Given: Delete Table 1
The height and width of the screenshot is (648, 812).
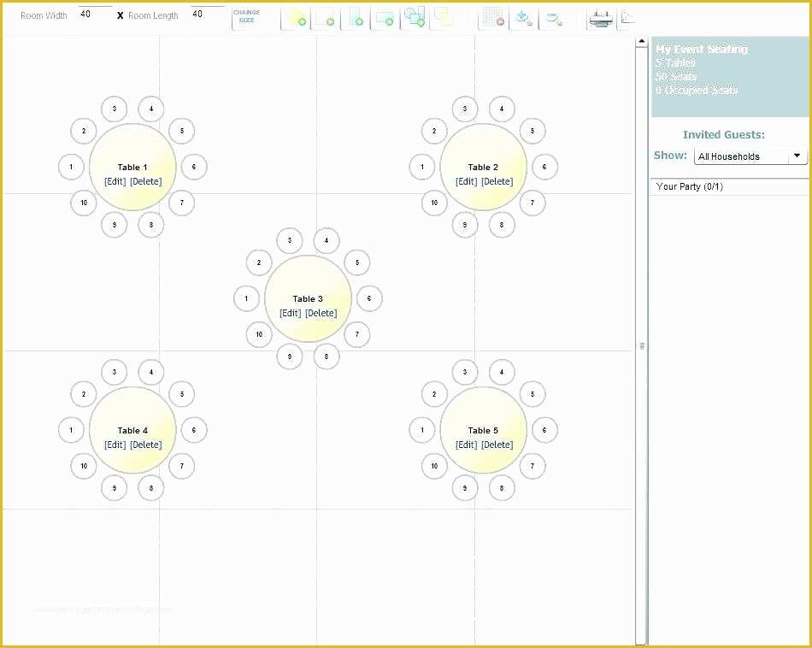Looking at the screenshot, I should (x=146, y=181).
